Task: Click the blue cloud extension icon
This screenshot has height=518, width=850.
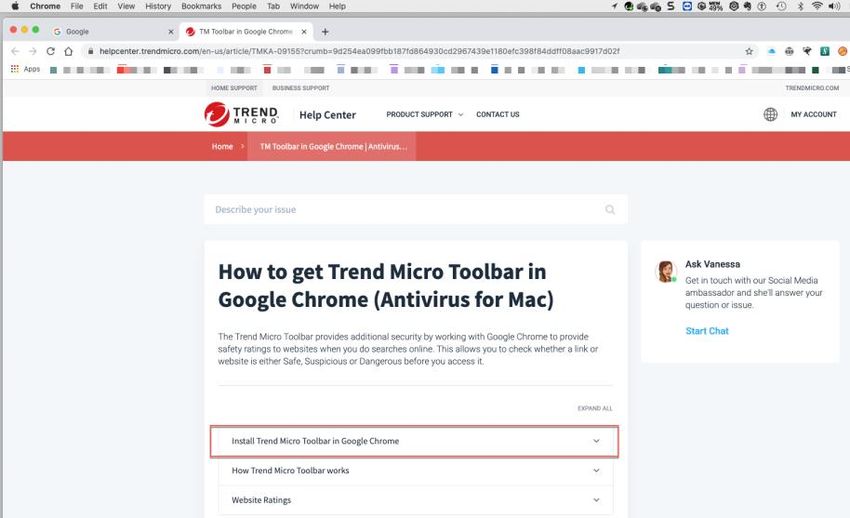Action: pyautogui.click(x=771, y=51)
